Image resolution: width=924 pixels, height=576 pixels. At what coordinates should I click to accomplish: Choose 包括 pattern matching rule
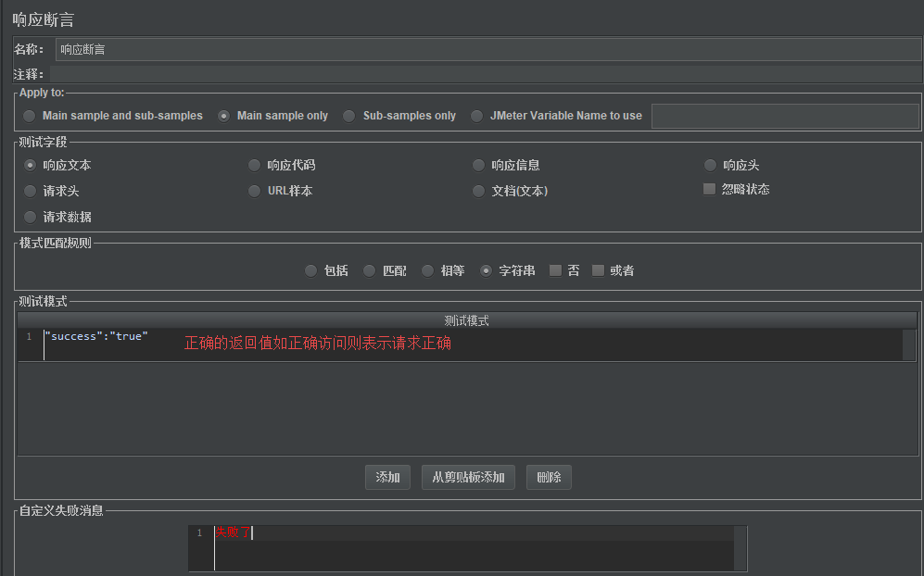click(310, 271)
